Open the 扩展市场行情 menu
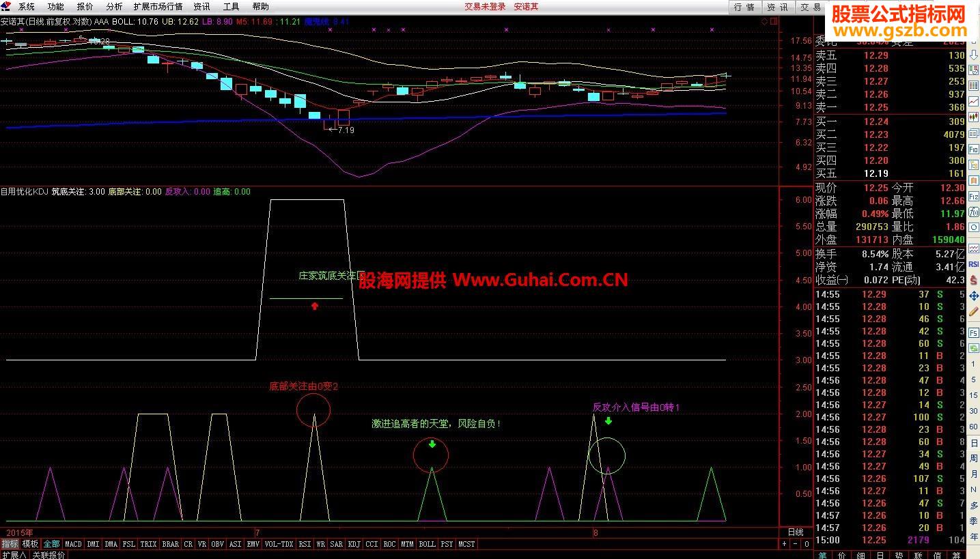980x559 pixels. click(x=158, y=7)
